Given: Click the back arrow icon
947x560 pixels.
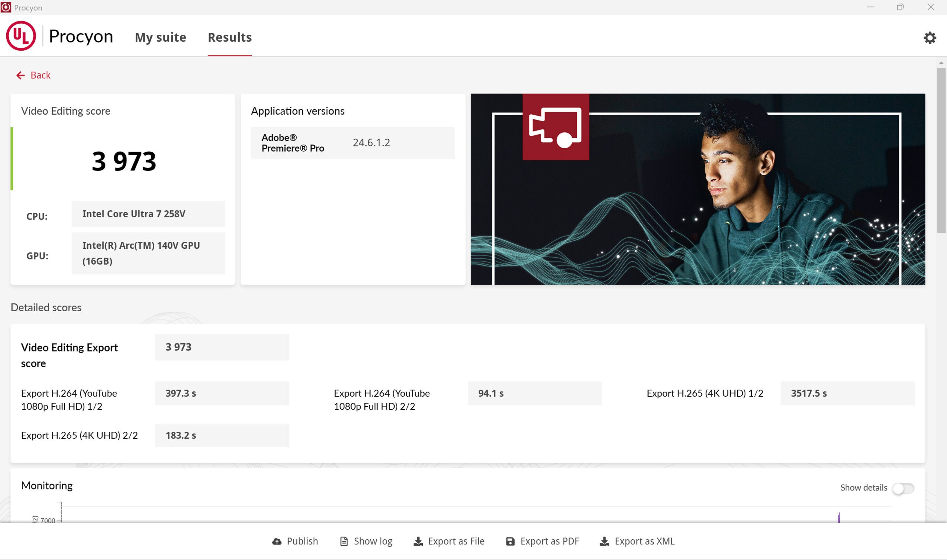Looking at the screenshot, I should [20, 75].
